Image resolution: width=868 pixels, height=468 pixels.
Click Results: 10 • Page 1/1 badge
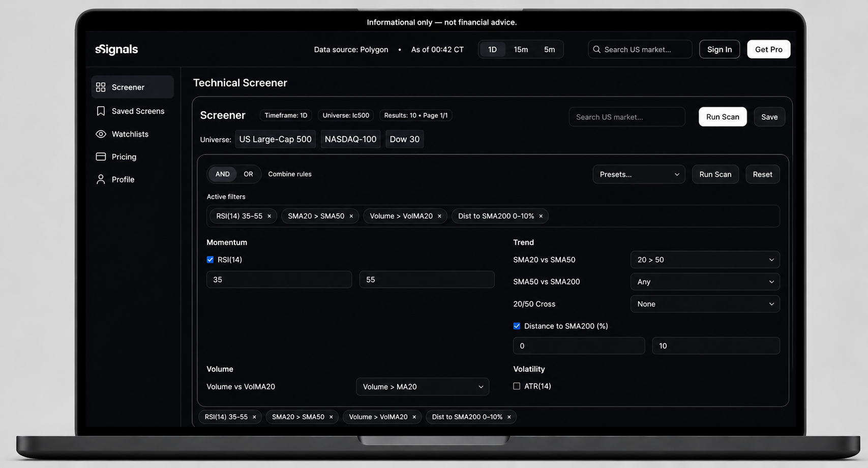[415, 115]
